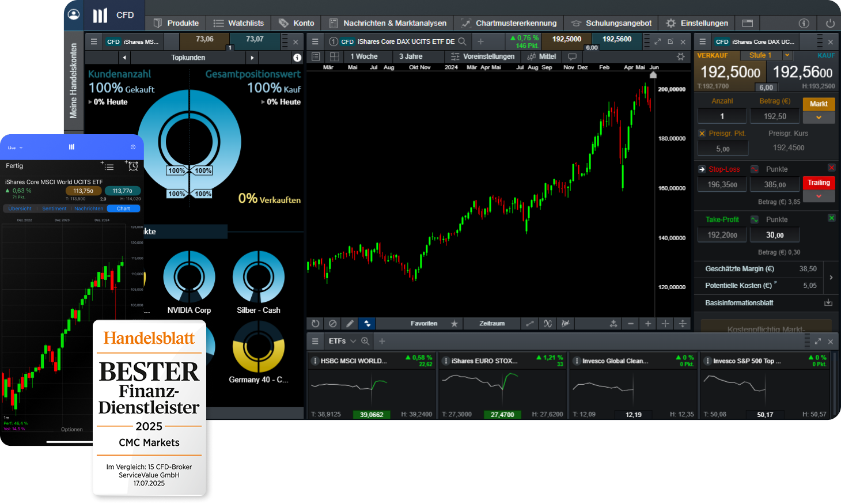Open the magnifier search in the ETFs panel
Viewport: 841px width, 504px height.
click(366, 341)
